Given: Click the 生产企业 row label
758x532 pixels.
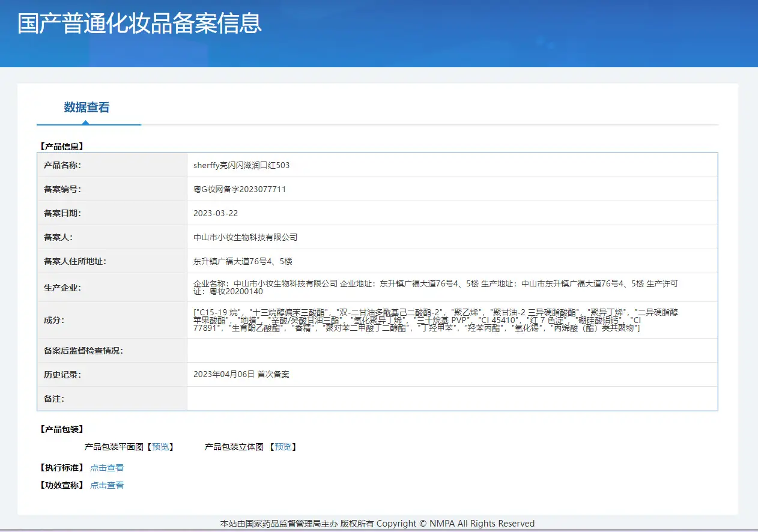Looking at the screenshot, I should tap(62, 288).
